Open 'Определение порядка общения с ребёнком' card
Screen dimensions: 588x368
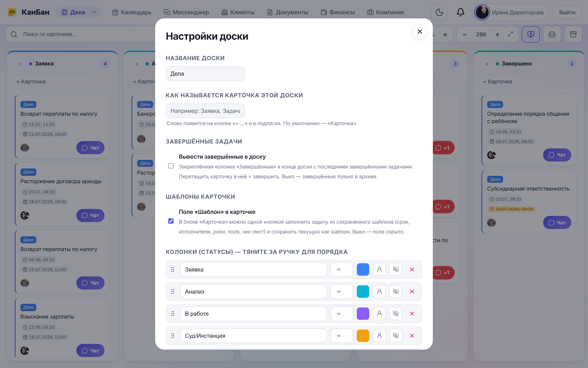(x=529, y=130)
